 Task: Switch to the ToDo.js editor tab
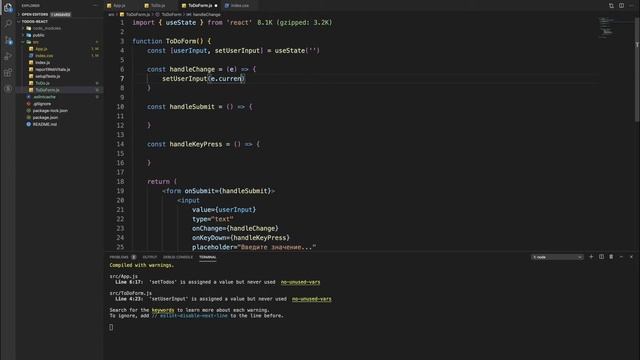(155, 6)
